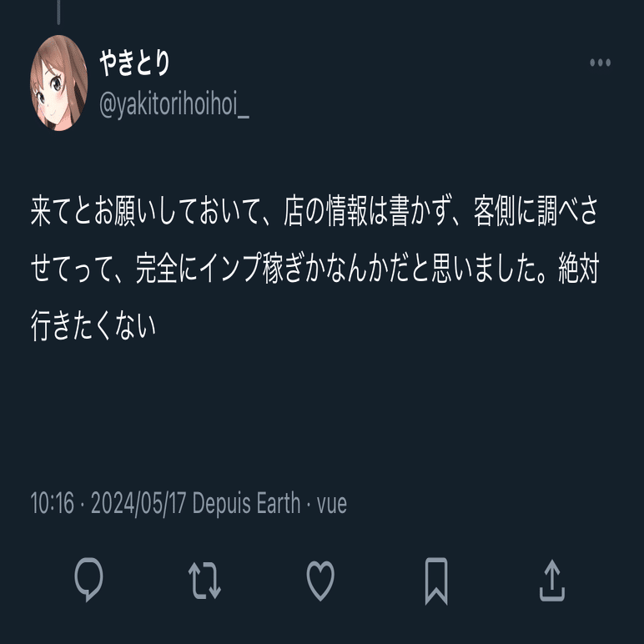This screenshot has height=644, width=644.
Task: Tap the word 絶対 in the tweet
Action: (x=579, y=269)
